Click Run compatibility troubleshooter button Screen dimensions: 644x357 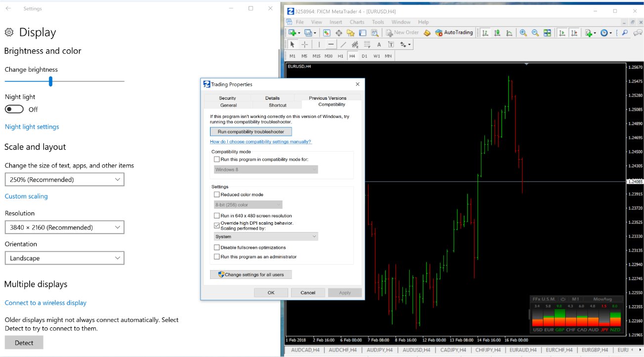pyautogui.click(x=251, y=132)
